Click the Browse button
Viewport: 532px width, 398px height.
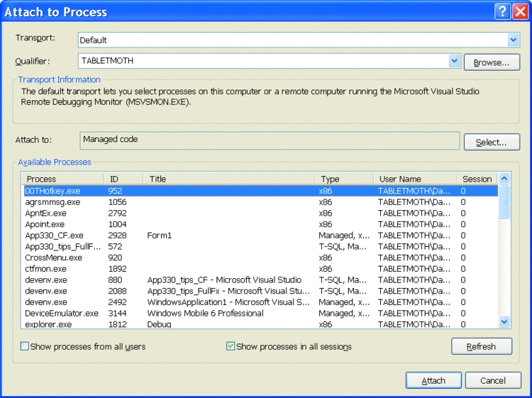[x=492, y=62]
